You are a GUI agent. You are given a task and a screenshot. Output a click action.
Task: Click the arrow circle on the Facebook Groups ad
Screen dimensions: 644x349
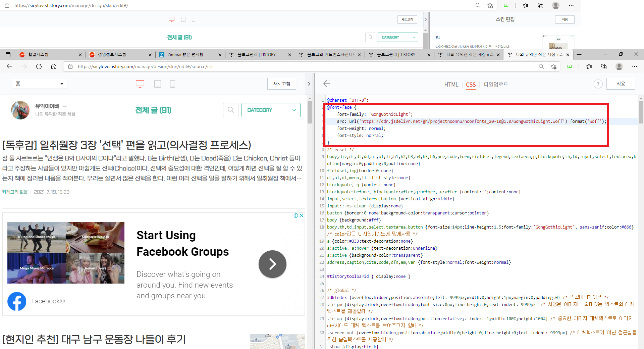pyautogui.click(x=272, y=264)
